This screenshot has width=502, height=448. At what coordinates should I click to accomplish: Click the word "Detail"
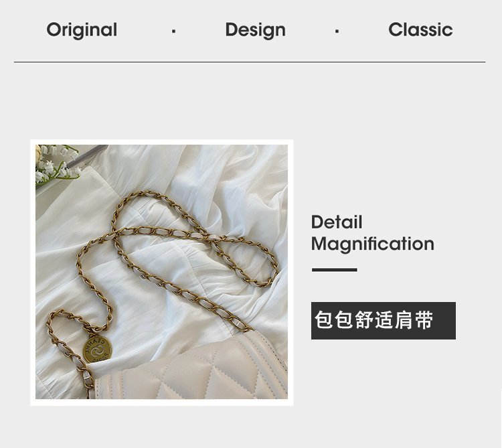[x=337, y=222]
